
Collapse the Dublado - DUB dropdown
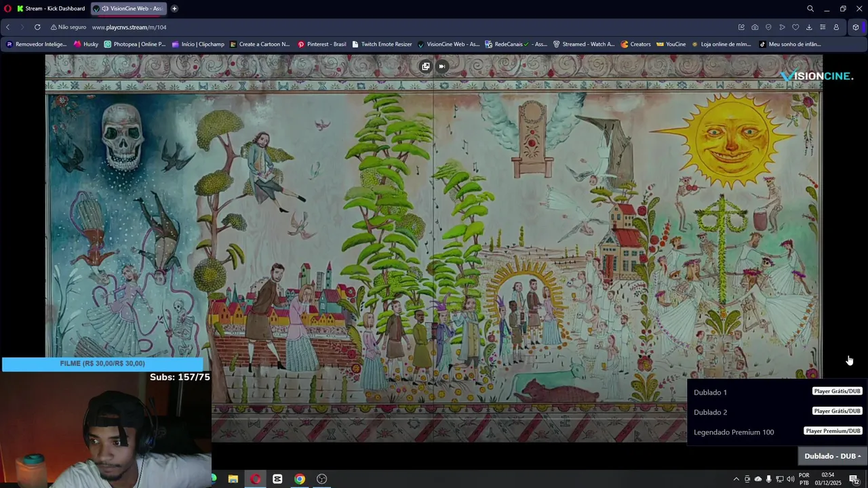pos(833,456)
